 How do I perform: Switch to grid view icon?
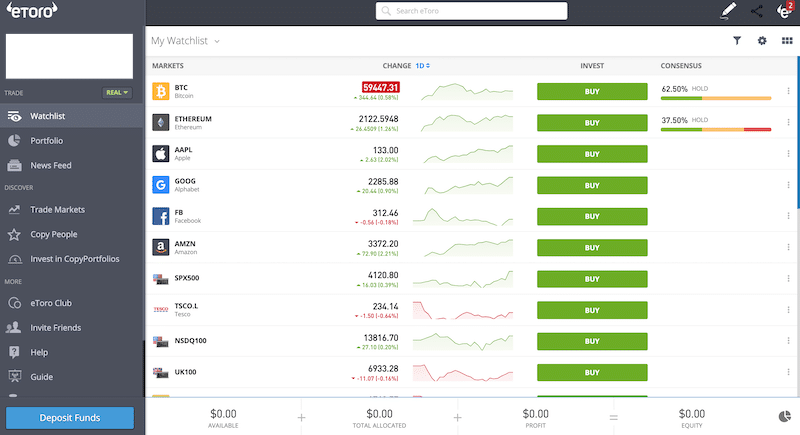787,41
